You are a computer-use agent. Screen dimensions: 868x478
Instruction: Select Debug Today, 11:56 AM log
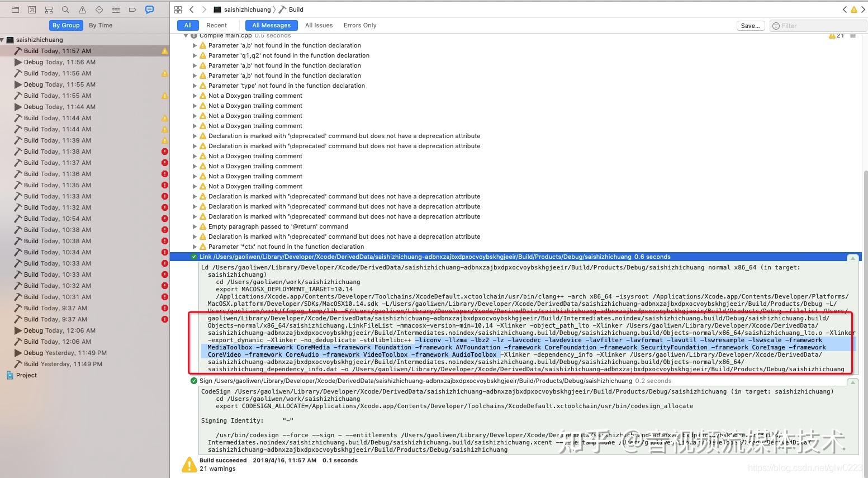coord(85,62)
